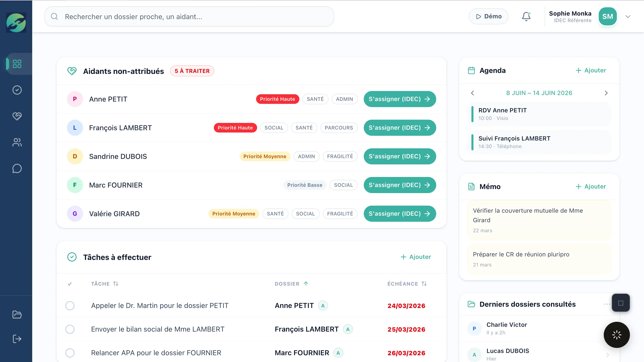Click the 5 À TRAITER badge
The height and width of the screenshot is (362, 644).
pos(192,71)
